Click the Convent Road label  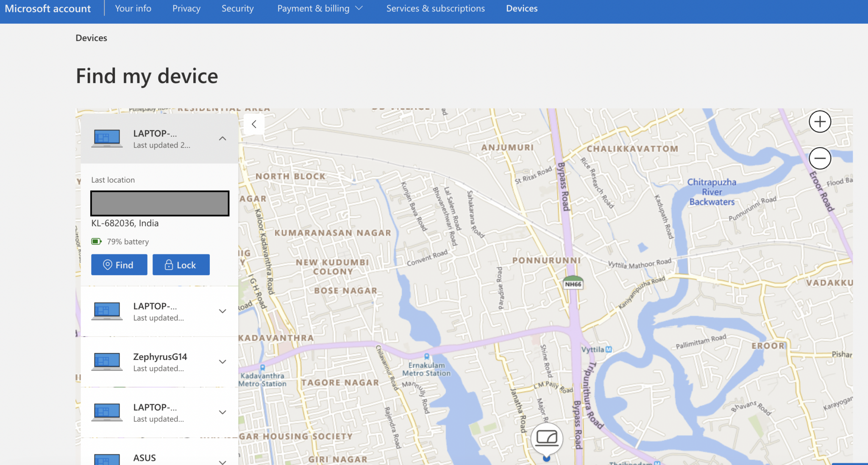pyautogui.click(x=427, y=258)
